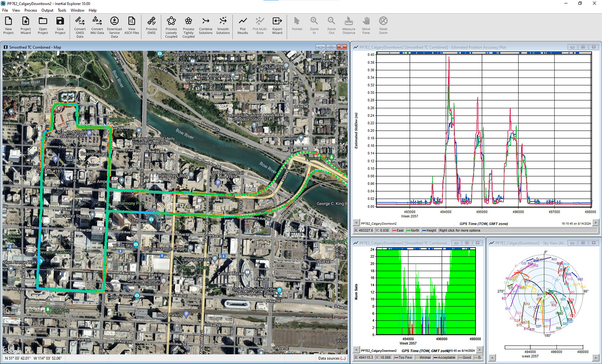Advance the accuracy plot with right arrow
The image size is (602, 364).
pos(595,222)
